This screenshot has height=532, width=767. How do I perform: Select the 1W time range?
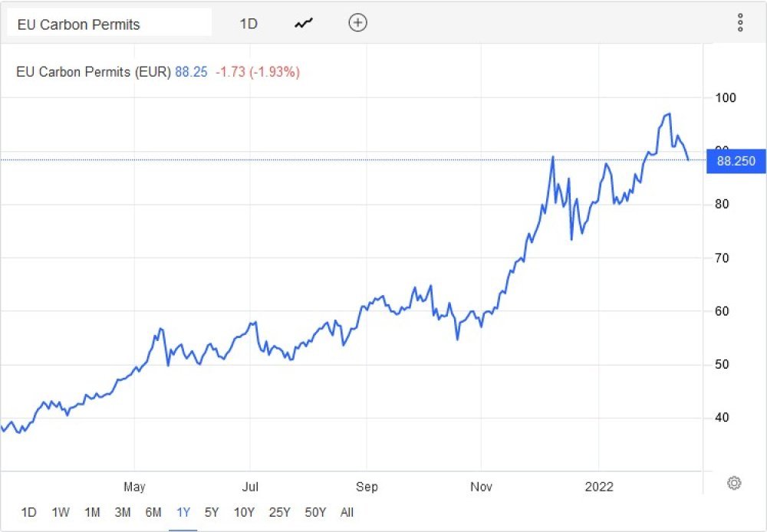click(x=61, y=512)
